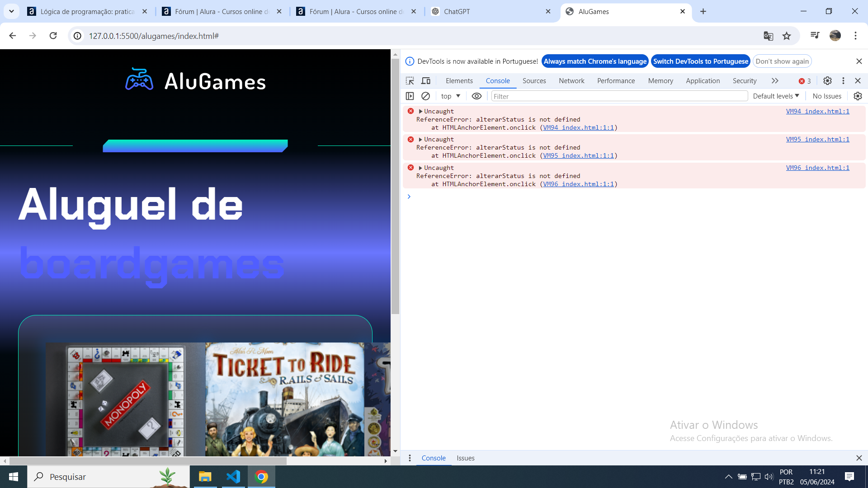The image size is (868, 488).
Task: Show the console sidebar icon
Action: coord(410,96)
